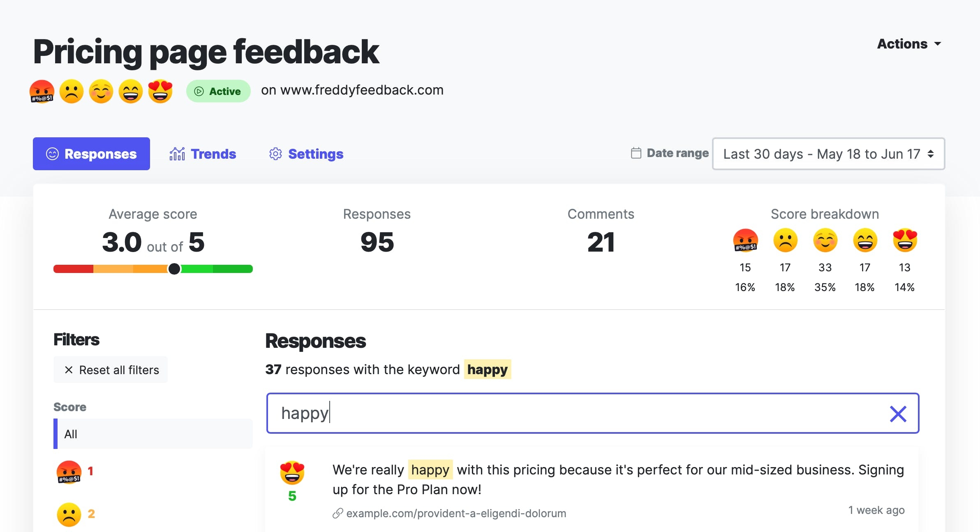Open the Last 30 days date range selector
980x532 pixels.
pos(829,154)
